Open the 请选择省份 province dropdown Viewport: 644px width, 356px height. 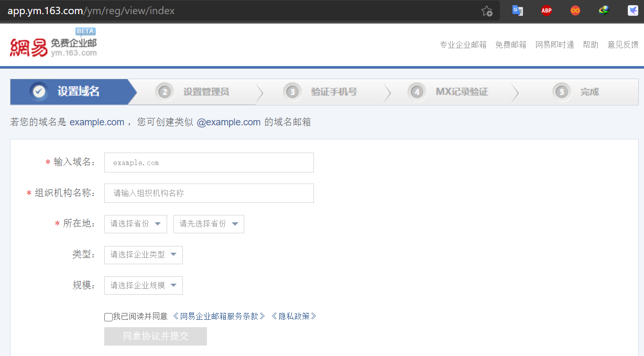(135, 224)
